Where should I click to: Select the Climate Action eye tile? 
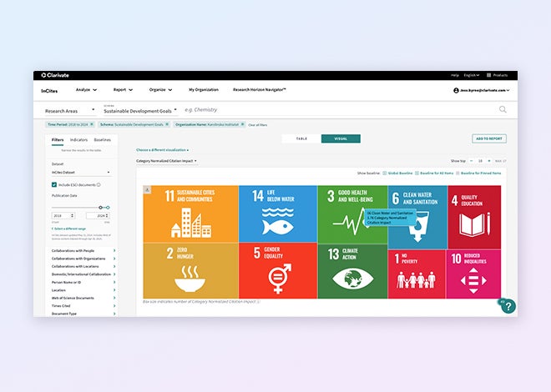click(351, 271)
